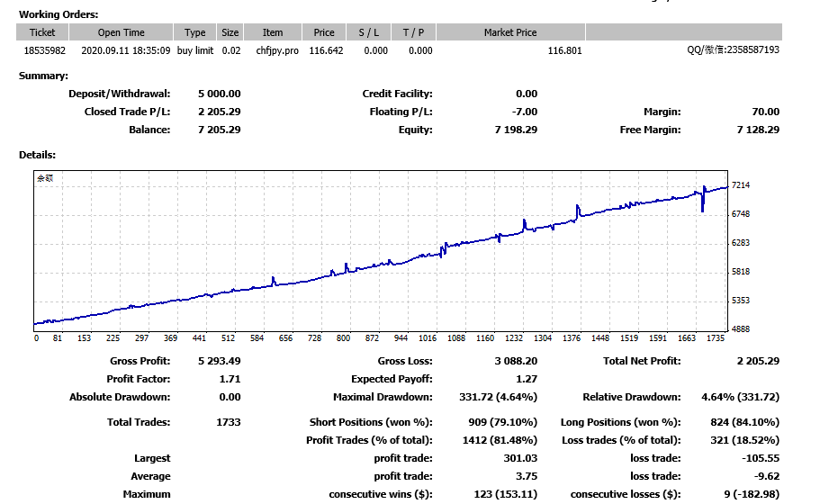Click the 800 x-axis label
838x504 pixels.
point(343,337)
